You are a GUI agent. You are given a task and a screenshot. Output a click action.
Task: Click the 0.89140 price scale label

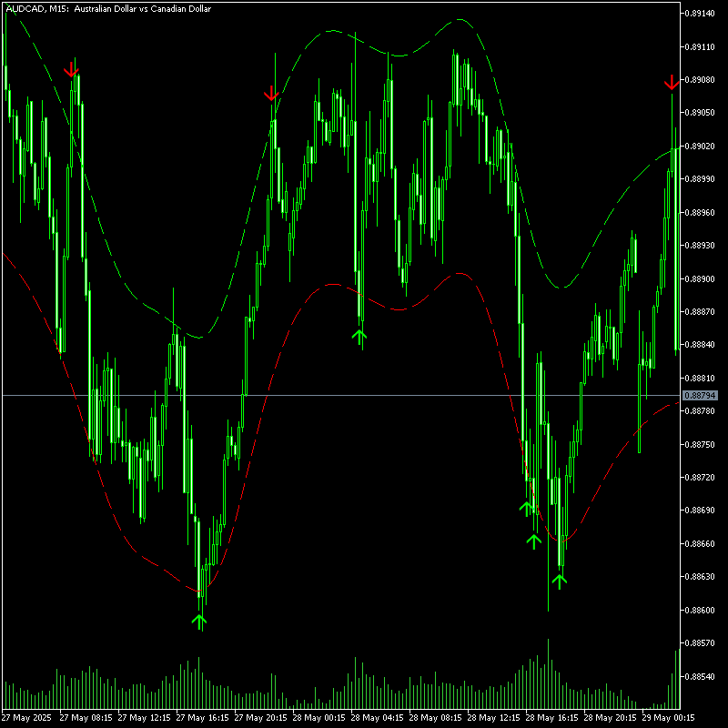point(700,14)
